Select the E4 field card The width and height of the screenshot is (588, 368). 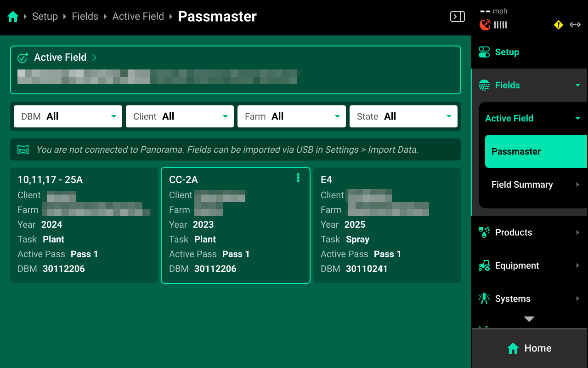pyautogui.click(x=387, y=225)
